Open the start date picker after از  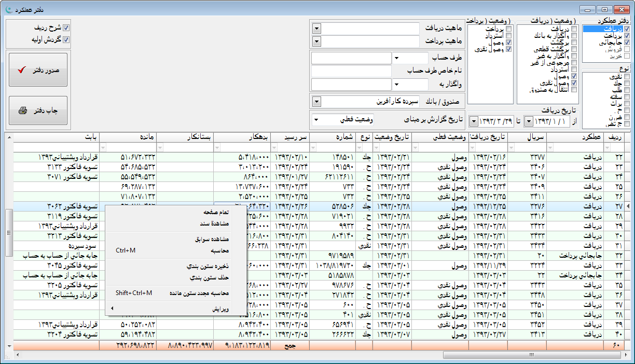(528, 121)
